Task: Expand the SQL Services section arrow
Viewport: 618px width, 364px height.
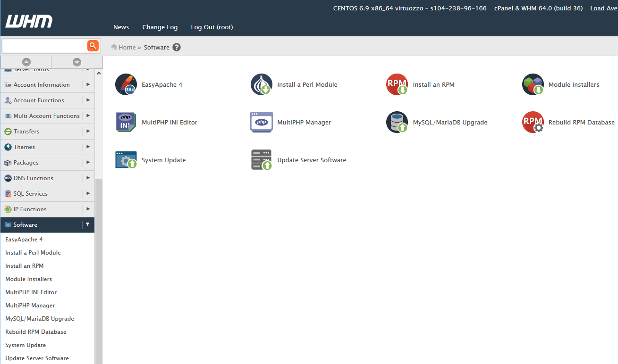Action: [x=88, y=194]
